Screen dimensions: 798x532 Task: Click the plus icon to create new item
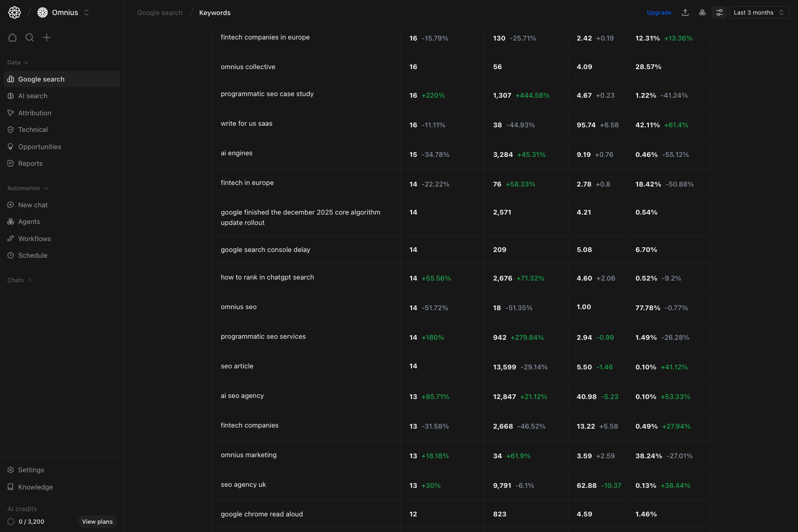click(x=47, y=37)
